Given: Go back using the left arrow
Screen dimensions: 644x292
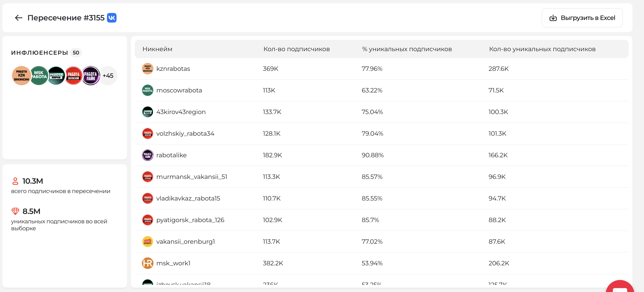Looking at the screenshot, I should (18, 18).
